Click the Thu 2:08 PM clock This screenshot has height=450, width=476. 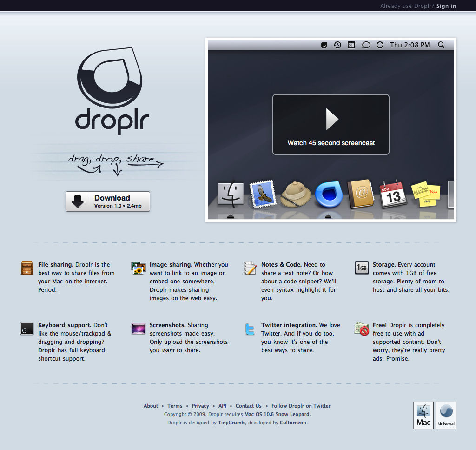(x=410, y=45)
